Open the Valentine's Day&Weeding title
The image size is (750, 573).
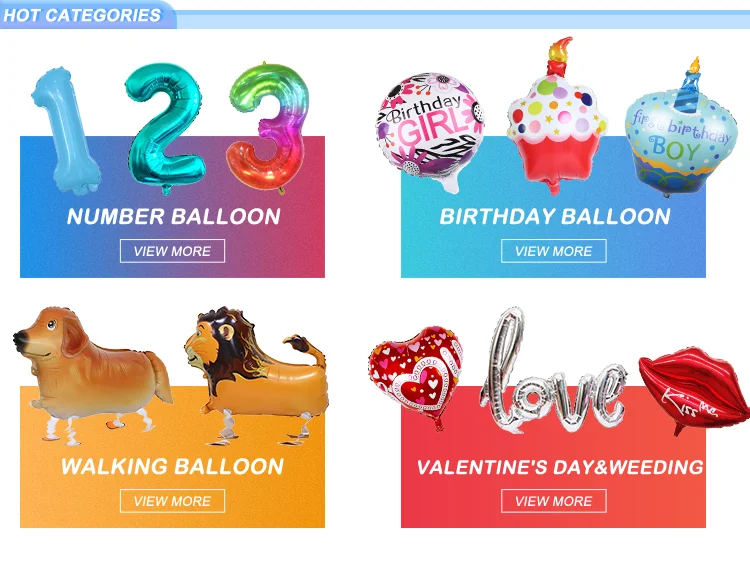coord(560,467)
